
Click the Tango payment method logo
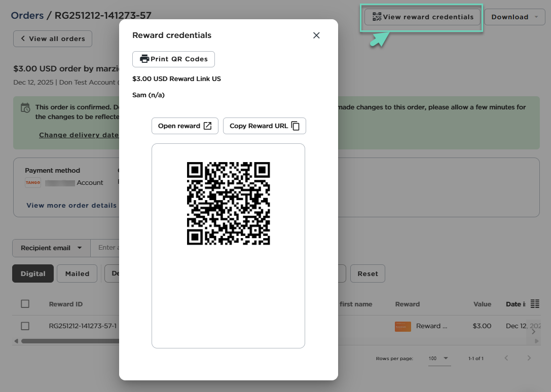(x=33, y=183)
